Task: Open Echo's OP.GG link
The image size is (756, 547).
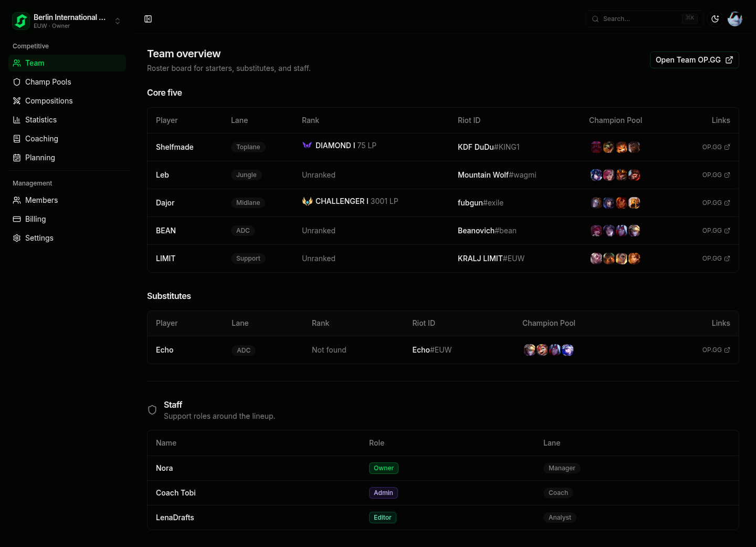Action: (x=716, y=350)
